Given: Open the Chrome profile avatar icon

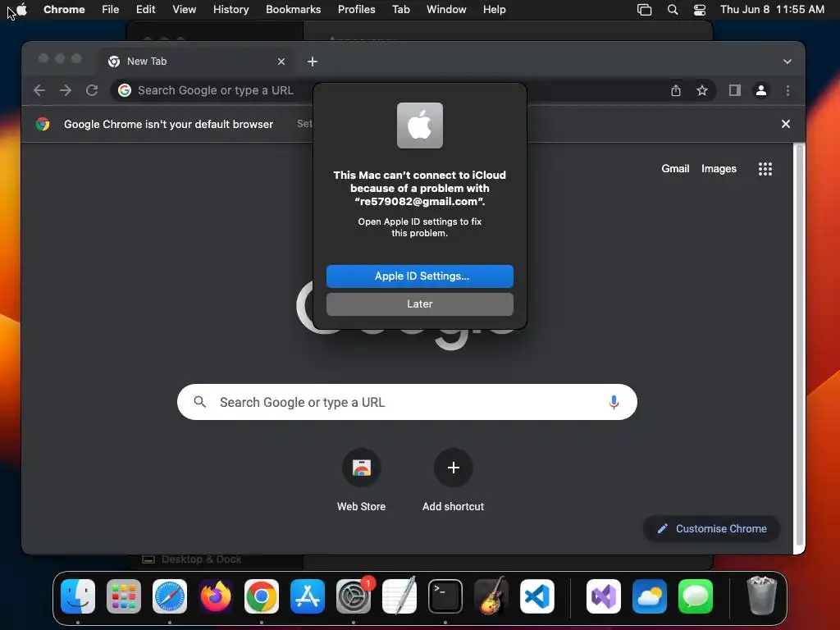Looking at the screenshot, I should 760,90.
